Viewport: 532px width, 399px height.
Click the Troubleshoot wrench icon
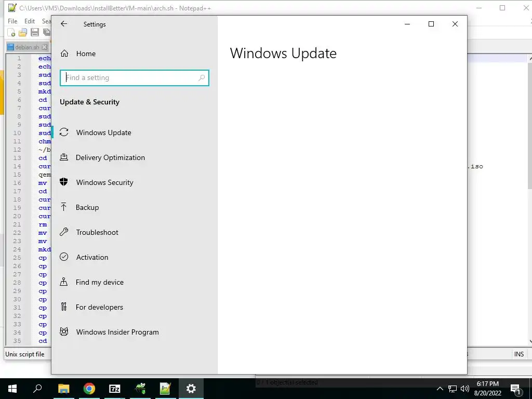pyautogui.click(x=64, y=232)
